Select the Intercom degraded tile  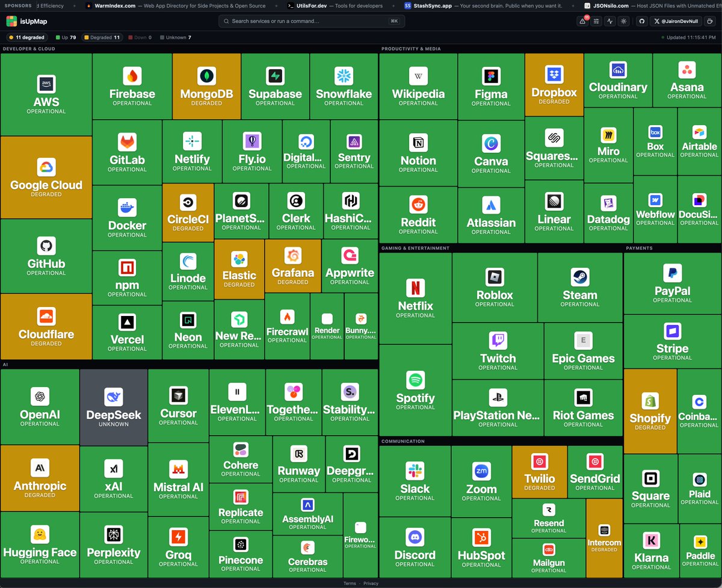pyautogui.click(x=604, y=538)
